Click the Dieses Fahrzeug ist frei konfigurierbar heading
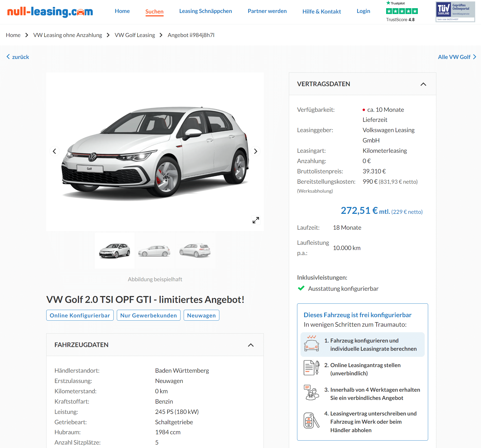Screen dimensions: 481x448 pyautogui.click(x=357, y=315)
